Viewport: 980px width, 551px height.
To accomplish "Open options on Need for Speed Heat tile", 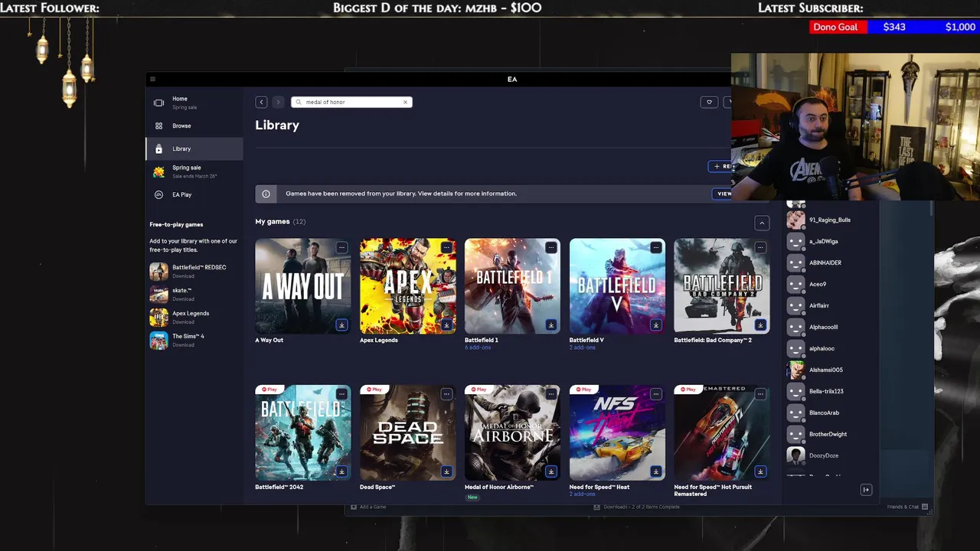I will coord(655,394).
